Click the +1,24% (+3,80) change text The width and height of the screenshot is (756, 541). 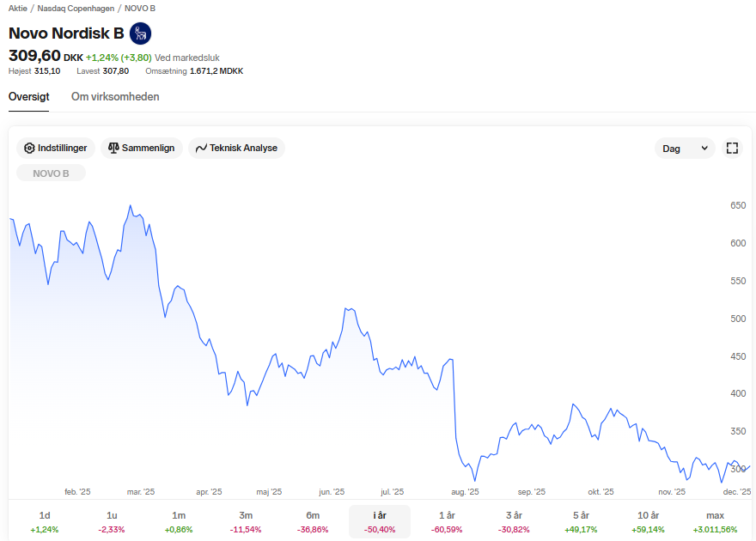click(x=119, y=58)
